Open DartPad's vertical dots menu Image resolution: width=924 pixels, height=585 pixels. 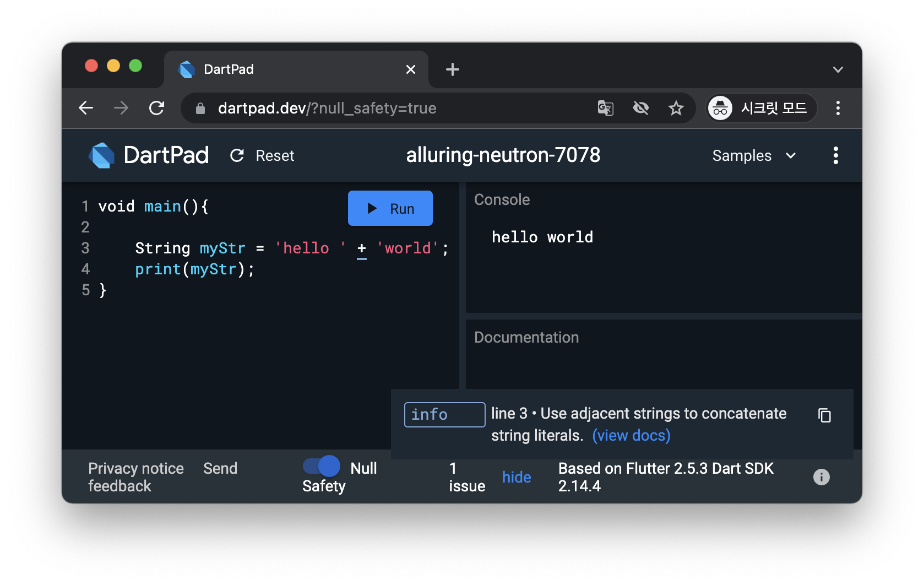click(836, 155)
